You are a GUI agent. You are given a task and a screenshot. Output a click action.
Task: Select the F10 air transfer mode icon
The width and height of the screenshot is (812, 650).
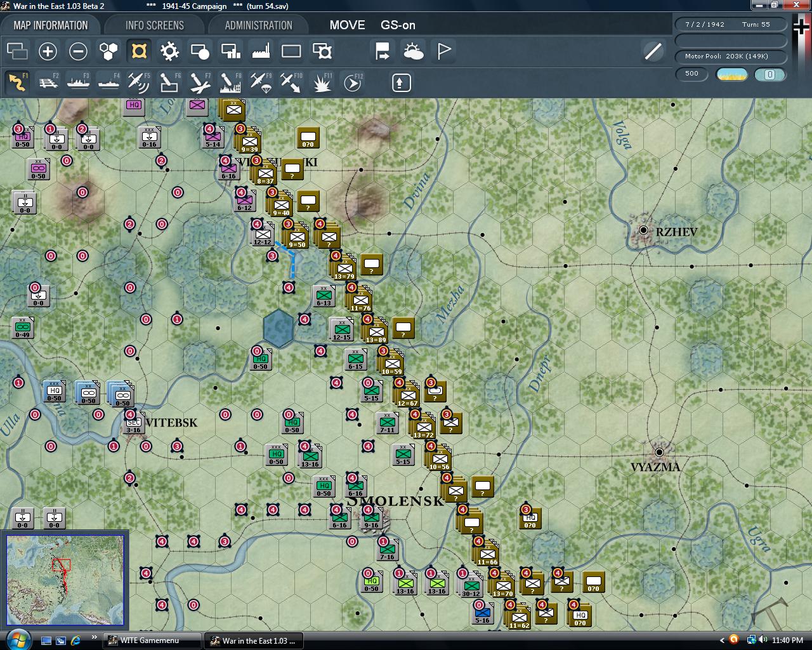[291, 83]
